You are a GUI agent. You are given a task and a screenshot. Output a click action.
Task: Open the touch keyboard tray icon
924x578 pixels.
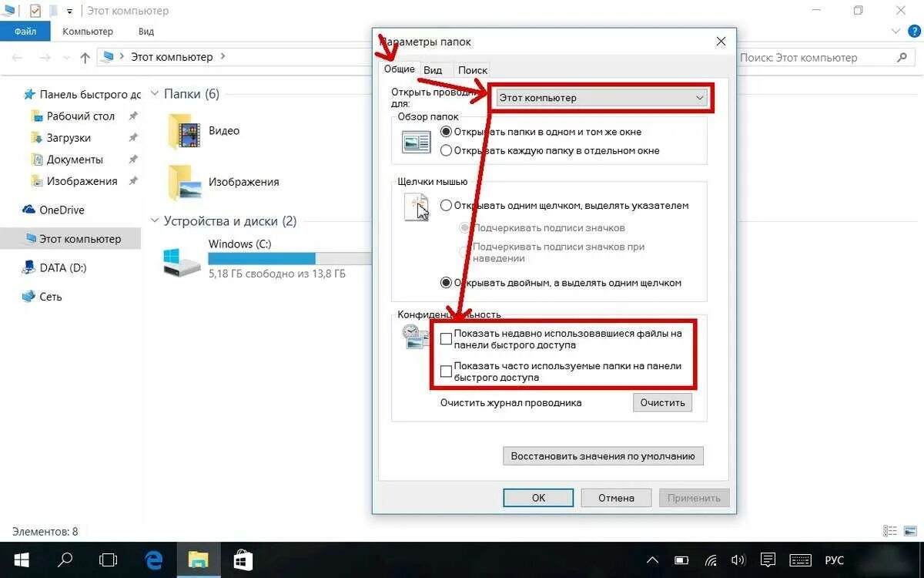(800, 560)
